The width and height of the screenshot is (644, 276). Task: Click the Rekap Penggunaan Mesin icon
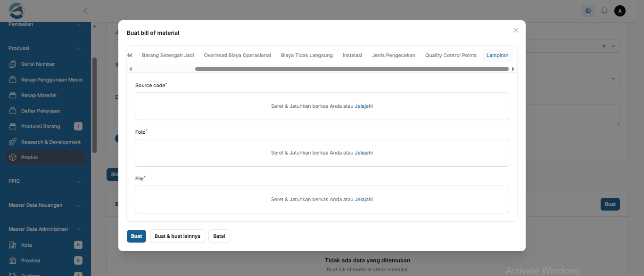(13, 80)
